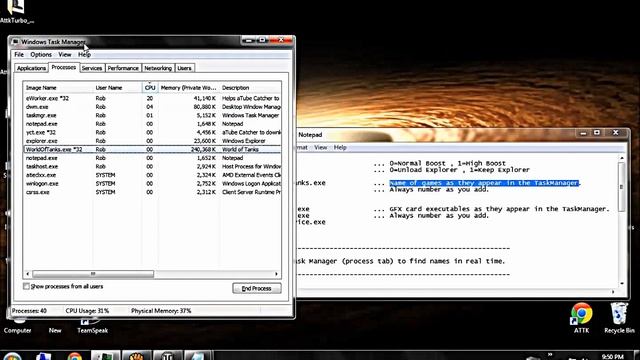Select the WorldOfTanks.exe *32 process row
The height and width of the screenshot is (360, 640).
tap(152, 149)
